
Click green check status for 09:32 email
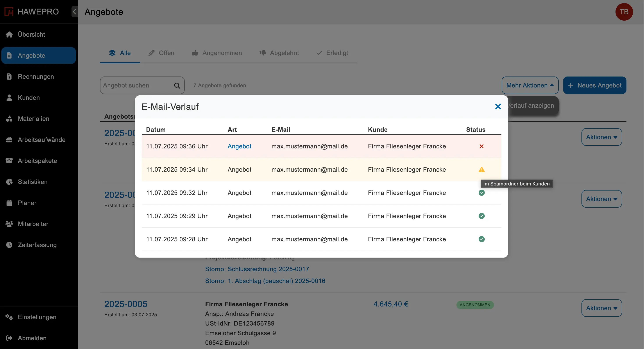[x=481, y=193]
